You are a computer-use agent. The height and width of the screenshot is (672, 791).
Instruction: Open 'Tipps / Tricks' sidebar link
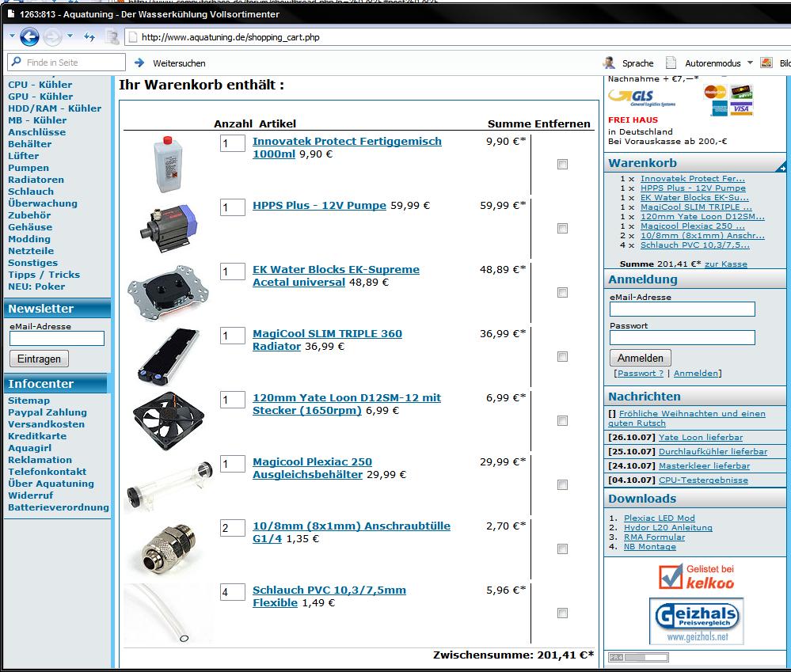pyautogui.click(x=44, y=274)
